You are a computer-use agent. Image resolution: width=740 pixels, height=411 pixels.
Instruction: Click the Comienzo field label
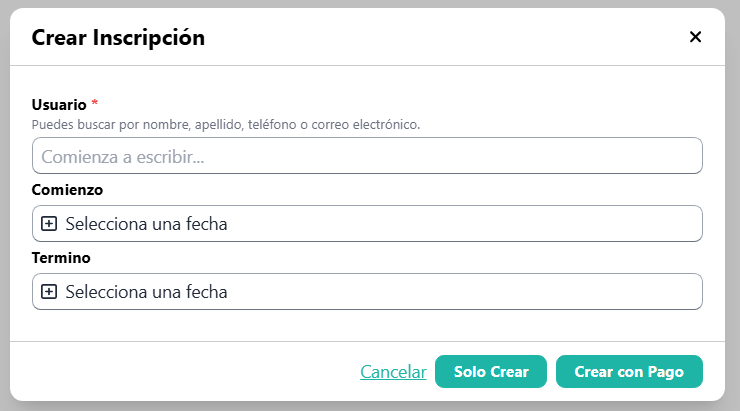pyautogui.click(x=67, y=189)
